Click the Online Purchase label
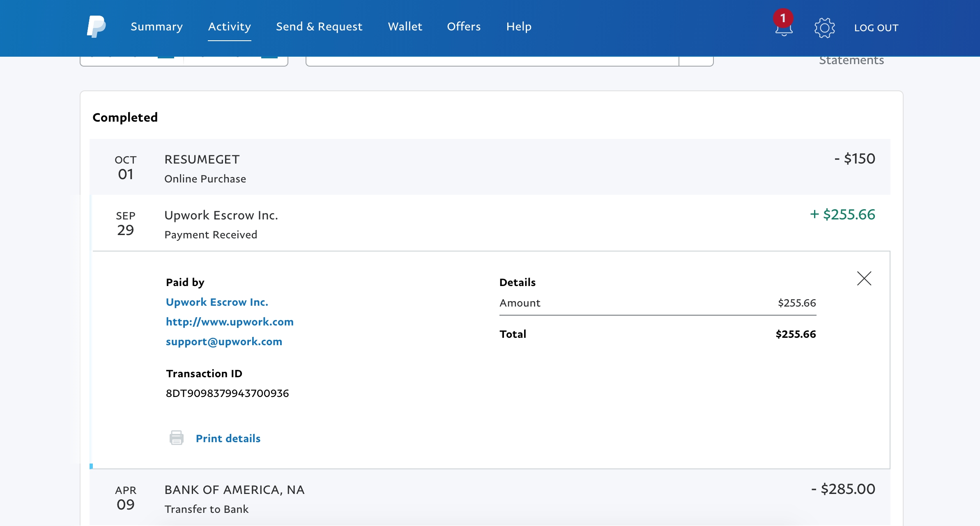This screenshot has width=980, height=526. point(205,179)
